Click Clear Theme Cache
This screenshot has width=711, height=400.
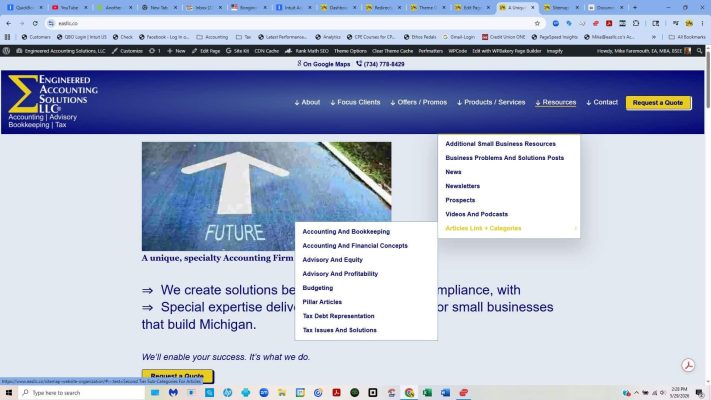click(x=392, y=51)
